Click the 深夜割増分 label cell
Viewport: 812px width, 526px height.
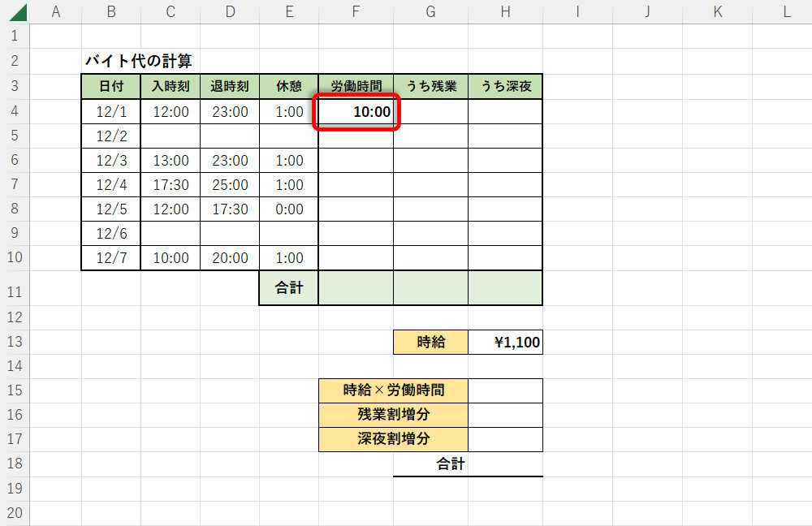[394, 439]
